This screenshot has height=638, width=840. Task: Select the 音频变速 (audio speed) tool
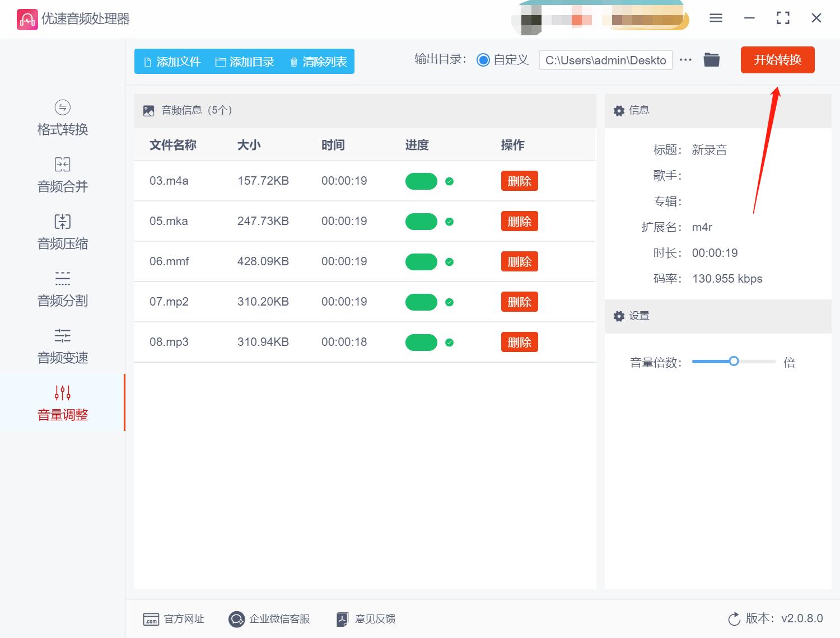click(62, 345)
